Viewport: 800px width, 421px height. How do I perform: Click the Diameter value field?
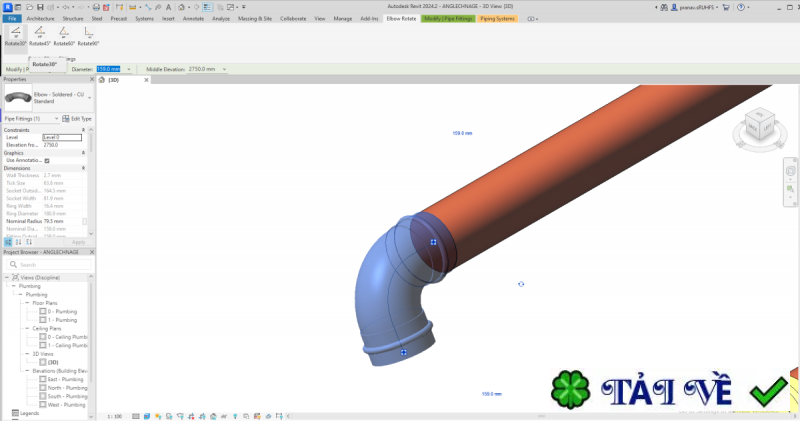click(x=109, y=69)
